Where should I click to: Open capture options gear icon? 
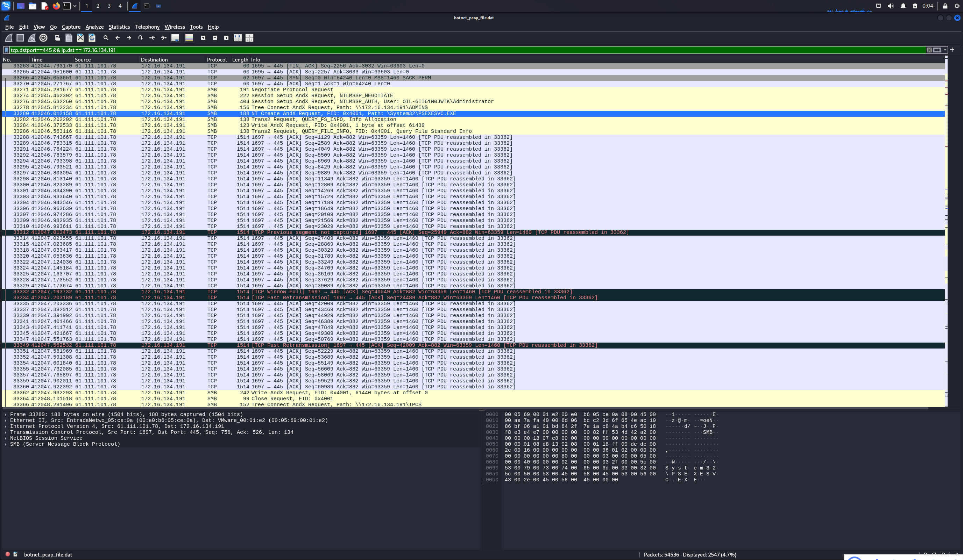point(44,38)
